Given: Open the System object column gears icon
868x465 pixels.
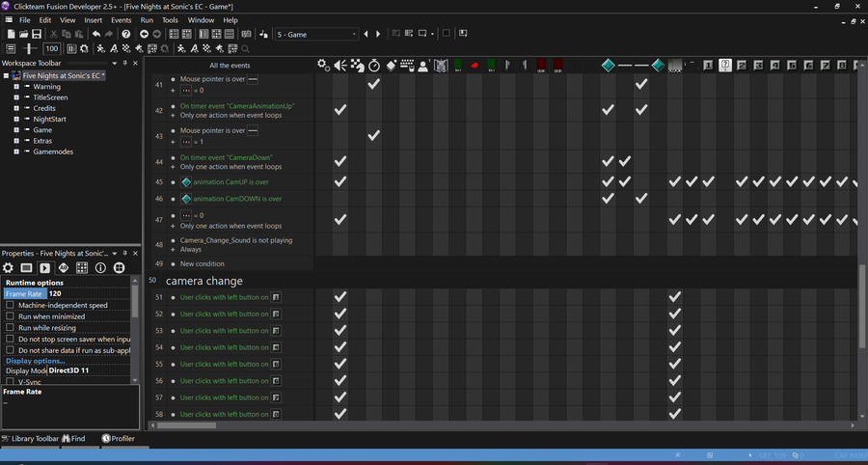Looking at the screenshot, I should click(x=324, y=66).
